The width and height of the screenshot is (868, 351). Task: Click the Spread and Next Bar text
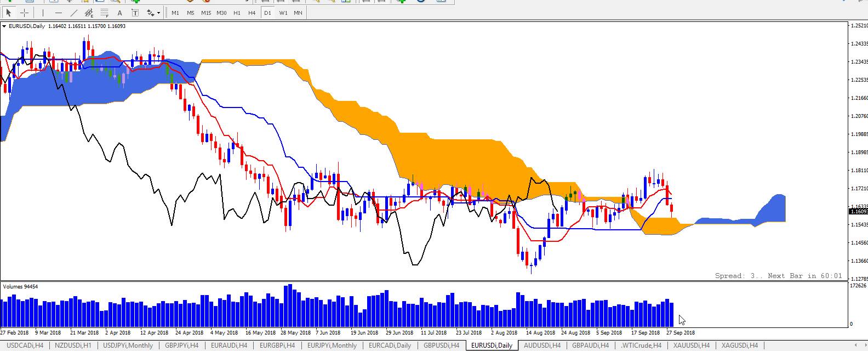pyautogui.click(x=778, y=276)
